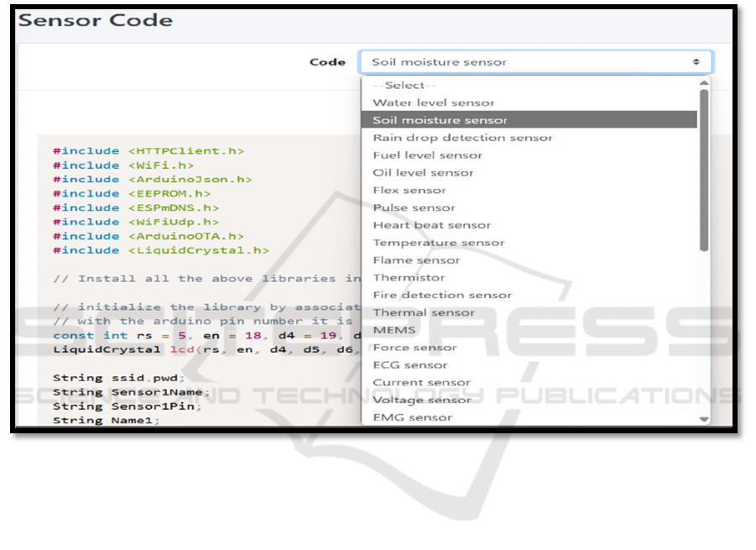
Task: Choose Fire detection sensor
Action: click(x=442, y=295)
